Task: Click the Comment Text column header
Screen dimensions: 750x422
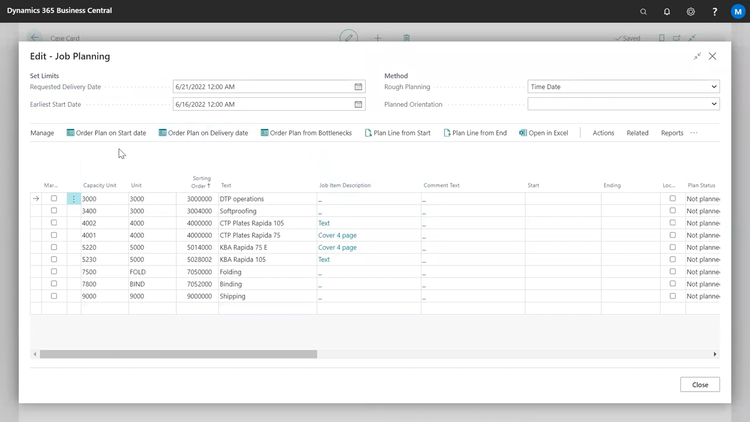Action: [441, 185]
